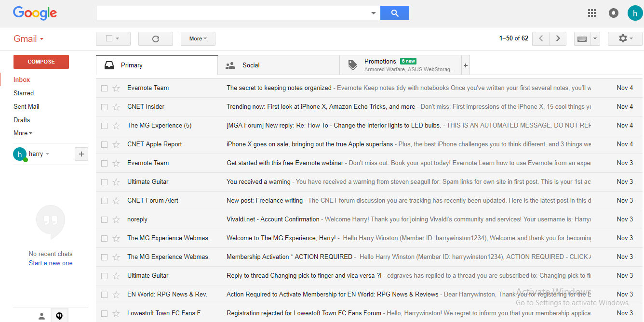Star the CNET Forum Alert email
Screen dimensions: 644x322
(x=116, y=201)
